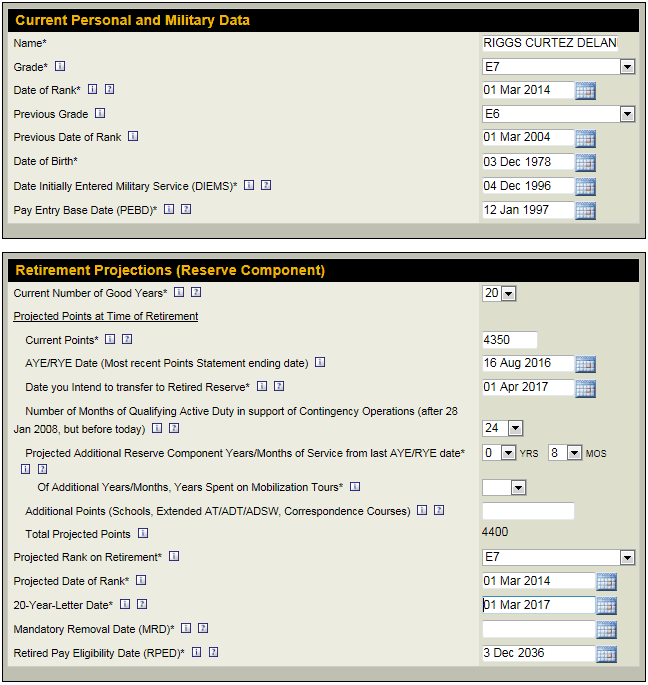Click the Additional Points input field
This screenshot has width=648, height=685.
point(528,511)
